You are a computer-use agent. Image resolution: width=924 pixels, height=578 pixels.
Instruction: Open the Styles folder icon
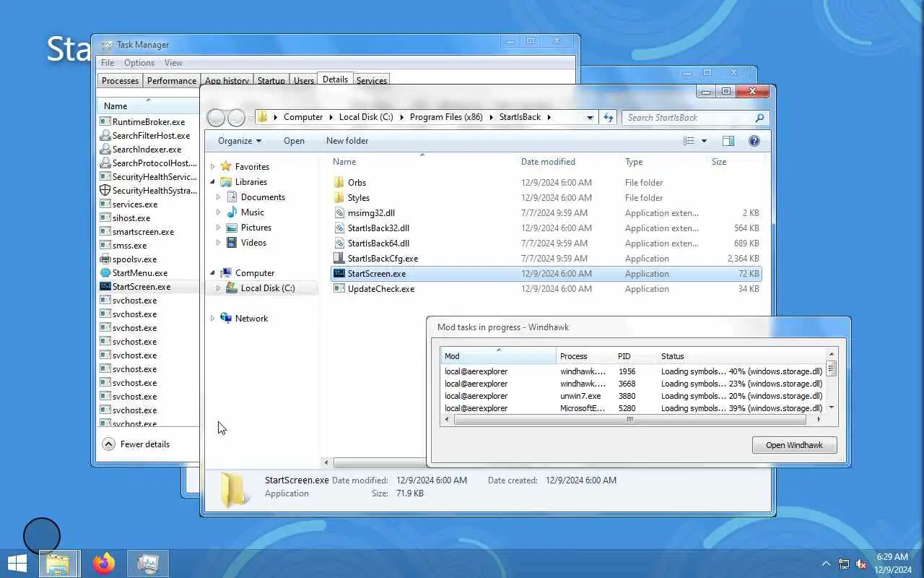339,198
